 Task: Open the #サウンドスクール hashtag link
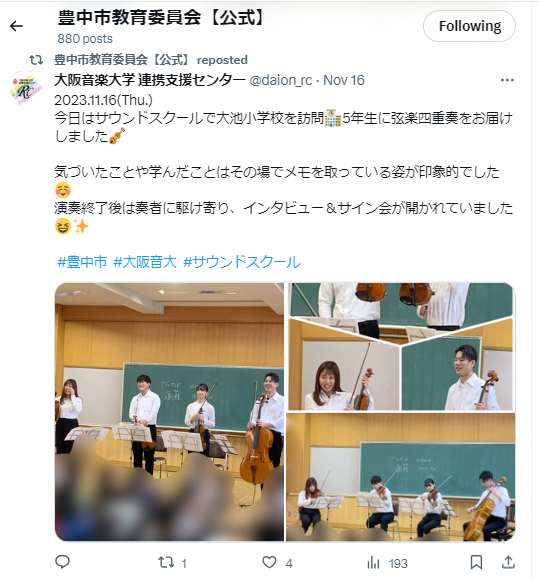[x=242, y=262]
